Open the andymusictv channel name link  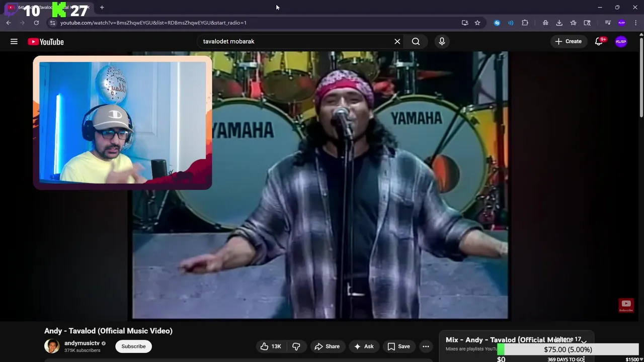coord(82,343)
